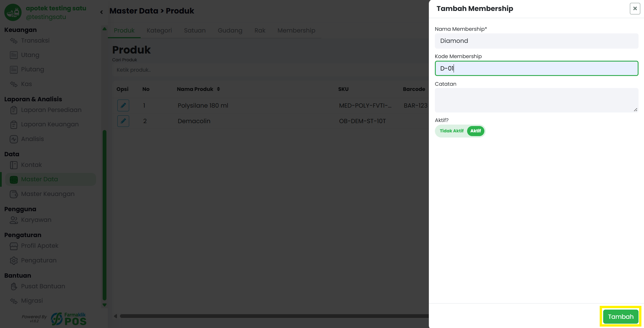Click the Tambah button
The image size is (644, 328).
point(620,316)
